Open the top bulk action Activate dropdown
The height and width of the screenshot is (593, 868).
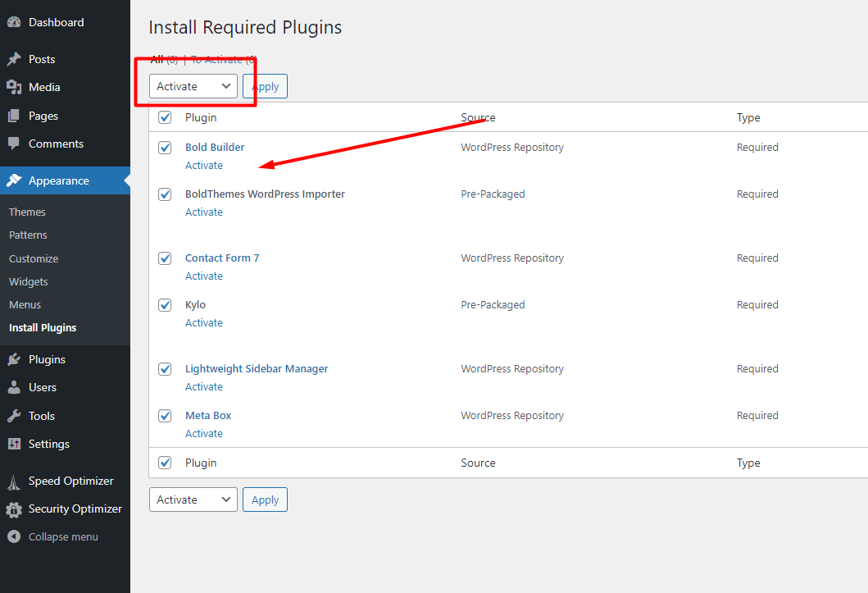193,86
